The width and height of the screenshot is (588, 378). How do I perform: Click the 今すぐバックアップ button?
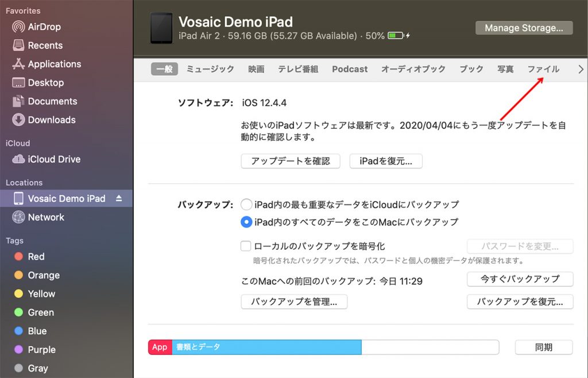tap(520, 279)
